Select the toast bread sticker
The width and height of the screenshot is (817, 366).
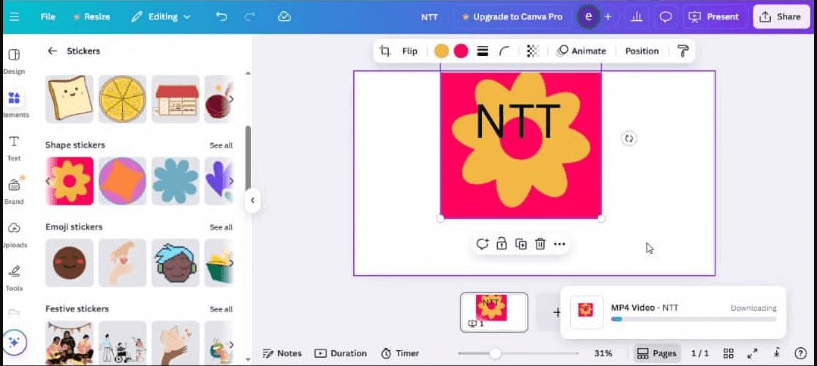(x=69, y=99)
